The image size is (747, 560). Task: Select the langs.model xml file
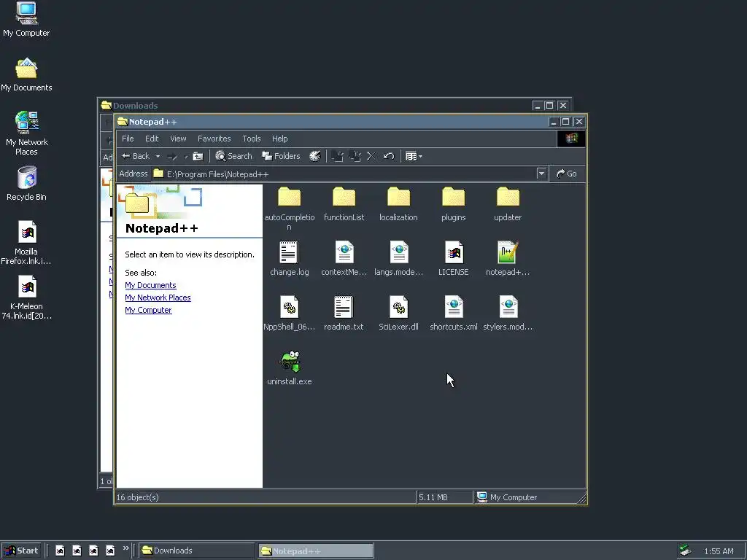click(399, 259)
